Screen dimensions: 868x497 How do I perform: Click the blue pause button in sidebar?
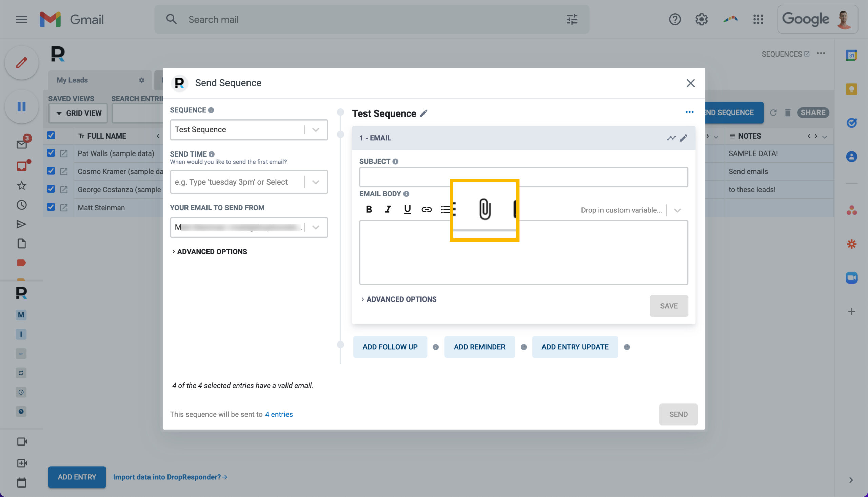(x=21, y=106)
